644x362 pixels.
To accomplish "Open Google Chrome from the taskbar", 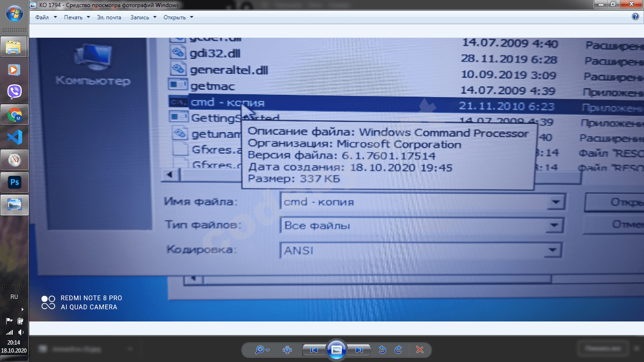I will coord(14,115).
